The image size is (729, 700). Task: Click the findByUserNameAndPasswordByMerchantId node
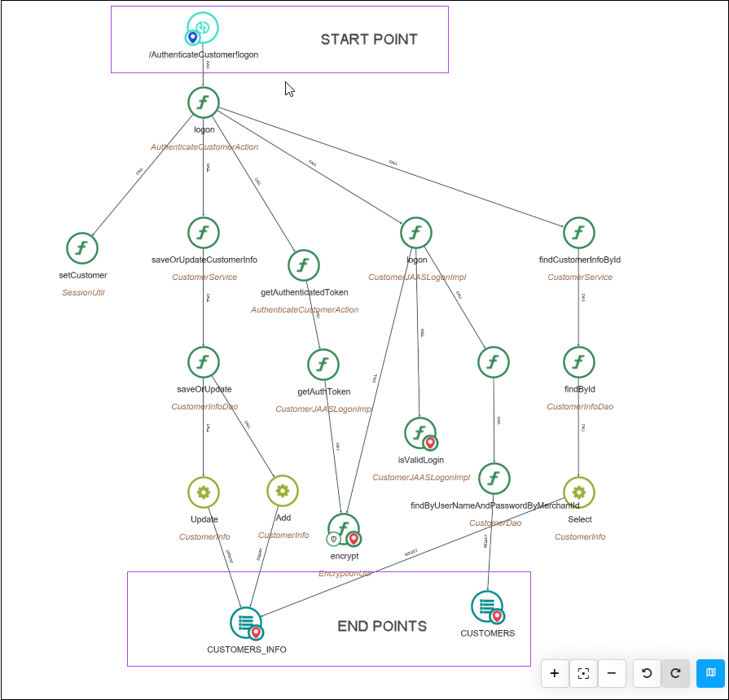(494, 479)
